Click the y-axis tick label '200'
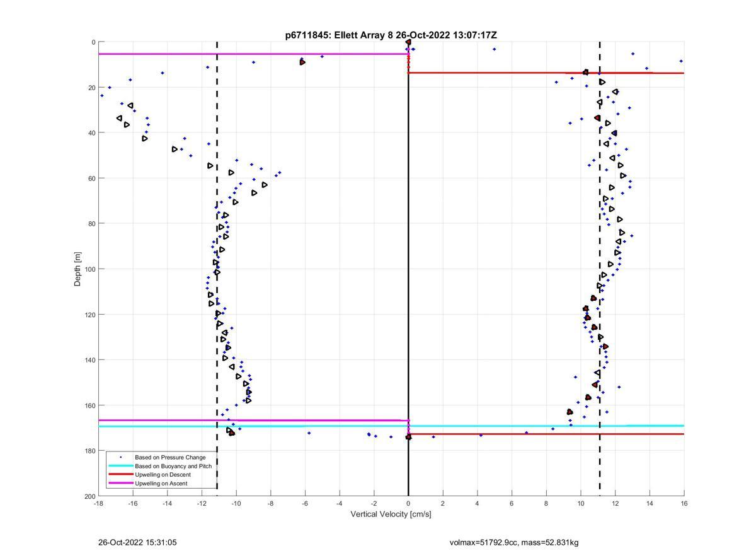The height and width of the screenshot is (558, 756). coord(89,496)
